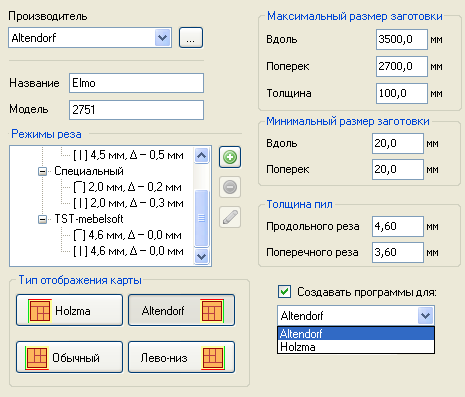Viewport: 465px width, 397px height.
Task: Uncheck the Создавать программы для checkbox
Action: click(x=284, y=292)
